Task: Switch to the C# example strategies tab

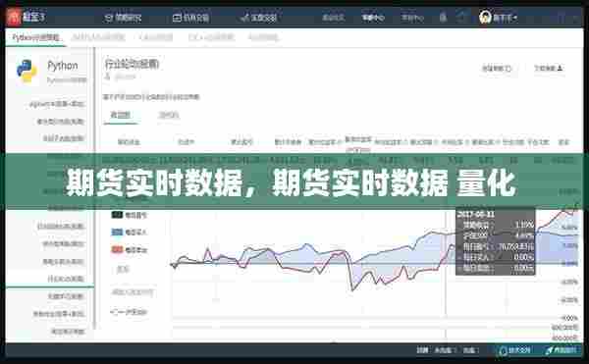Action: point(156,37)
